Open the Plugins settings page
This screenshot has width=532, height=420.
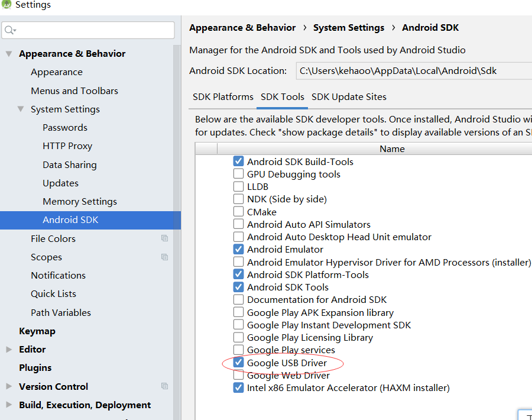pyautogui.click(x=35, y=368)
